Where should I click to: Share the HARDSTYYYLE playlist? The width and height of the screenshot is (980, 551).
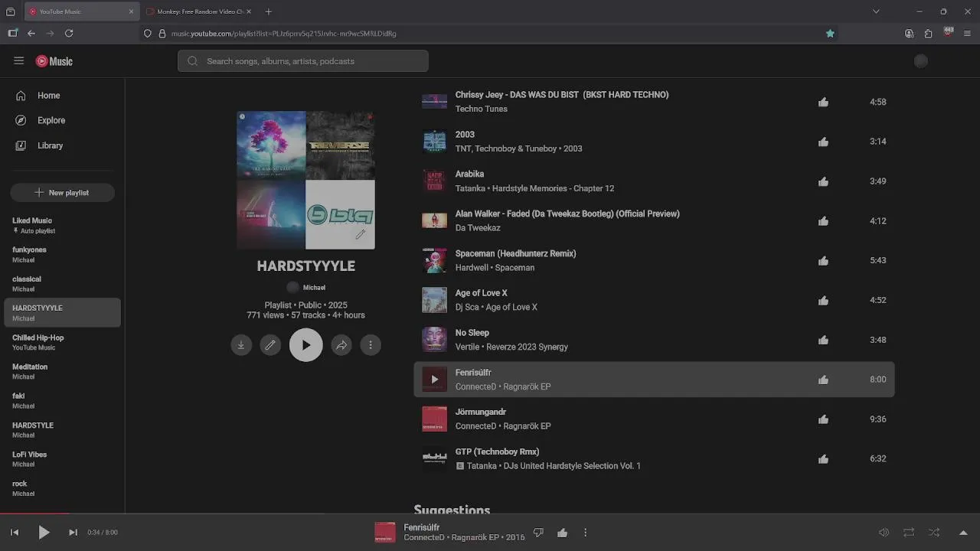pos(341,345)
